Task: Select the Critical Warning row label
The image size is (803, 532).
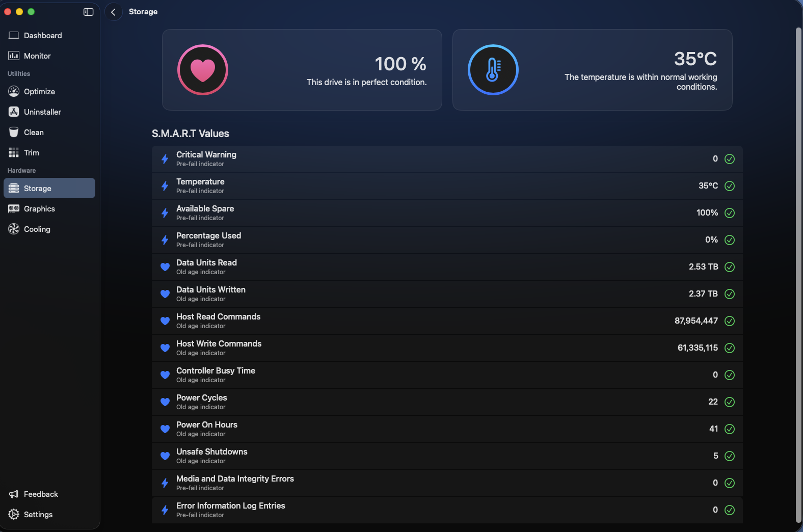Action: [x=206, y=154]
